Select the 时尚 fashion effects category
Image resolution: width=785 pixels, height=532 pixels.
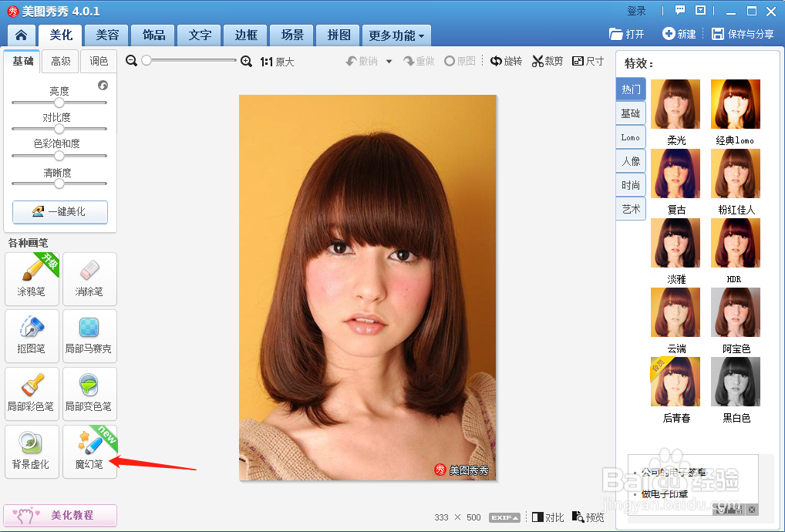point(631,185)
